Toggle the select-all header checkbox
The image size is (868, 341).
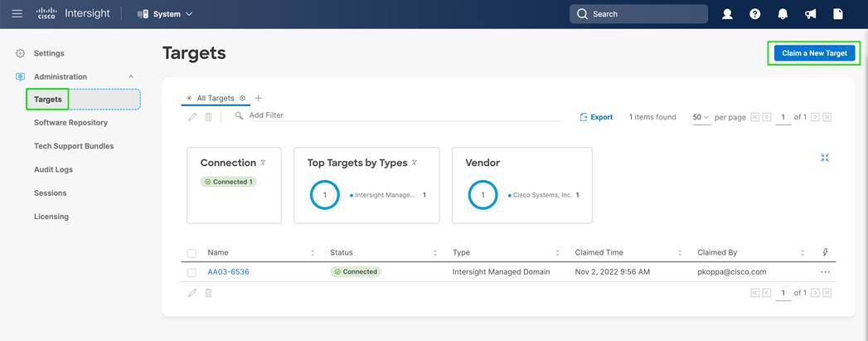pyautogui.click(x=192, y=253)
